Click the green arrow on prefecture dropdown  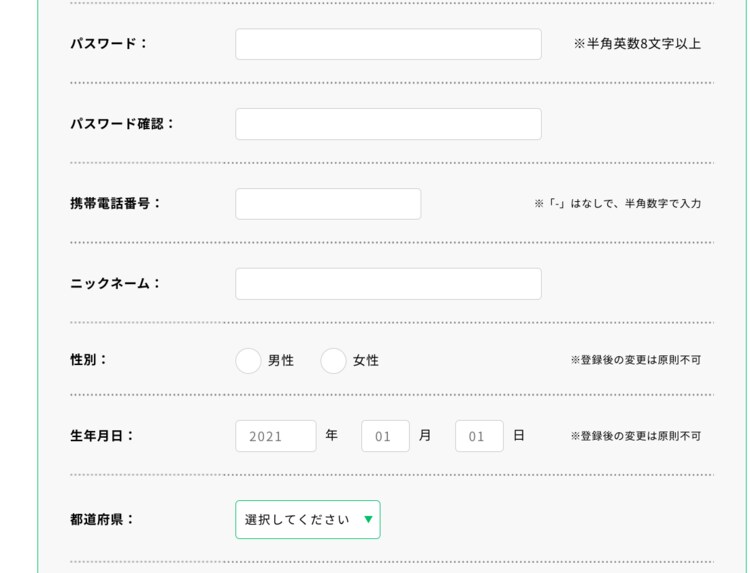pyautogui.click(x=368, y=519)
